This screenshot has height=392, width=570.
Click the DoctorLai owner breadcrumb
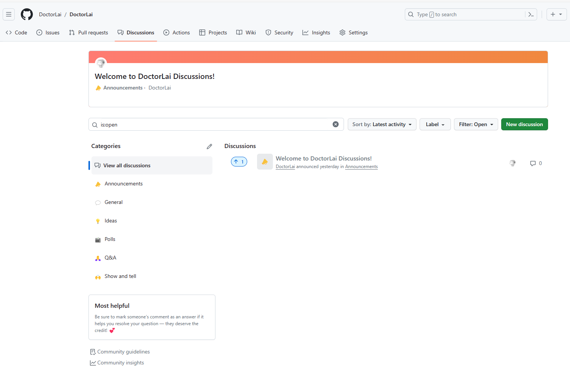pos(50,14)
